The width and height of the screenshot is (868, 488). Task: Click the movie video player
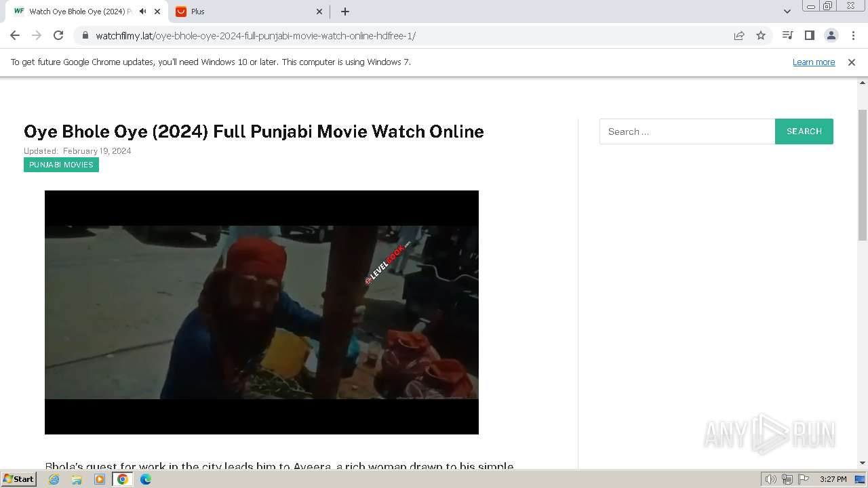pos(262,312)
